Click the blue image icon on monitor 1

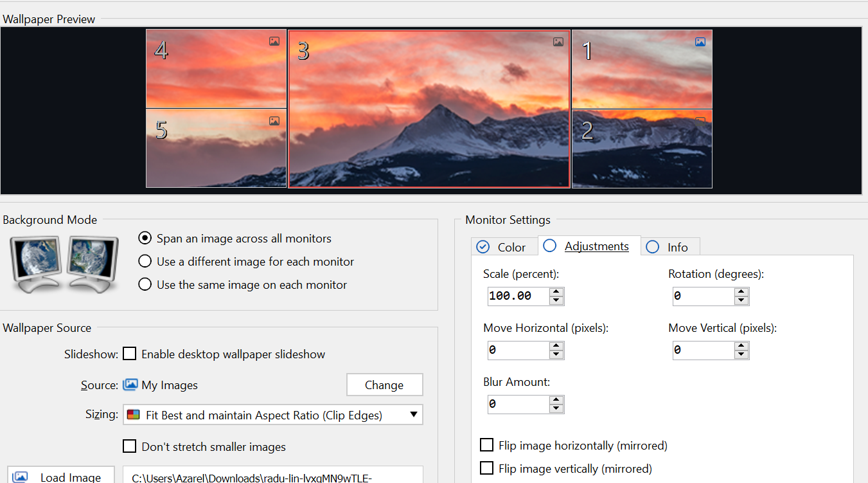point(700,42)
